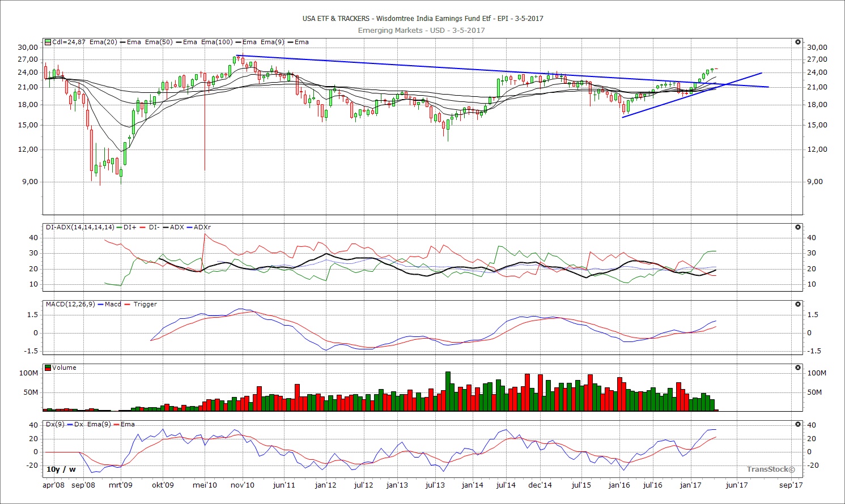Click the Dx(9) indicator label

[x=56, y=424]
